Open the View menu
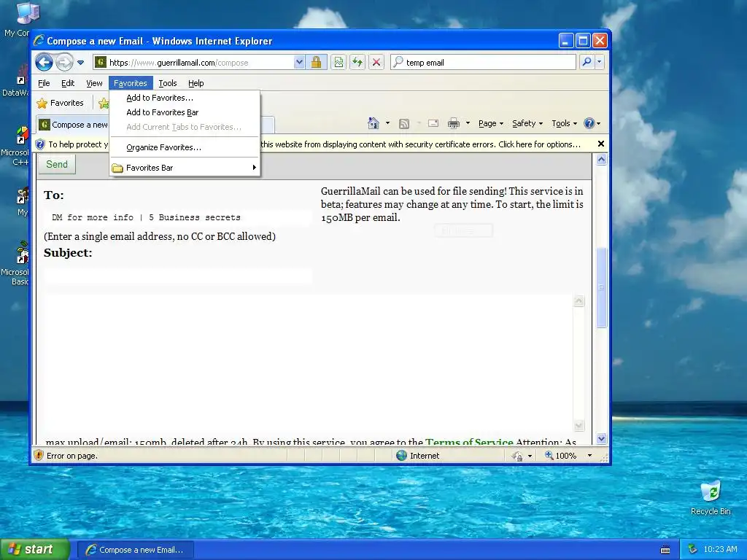 pos(94,83)
